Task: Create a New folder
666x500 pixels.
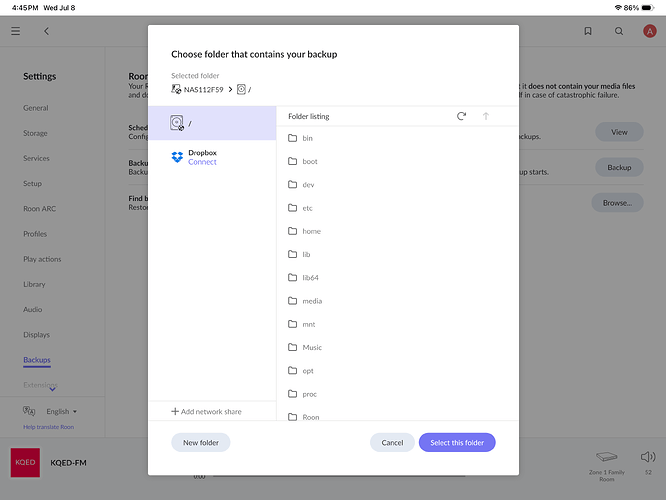Action: click(201, 443)
